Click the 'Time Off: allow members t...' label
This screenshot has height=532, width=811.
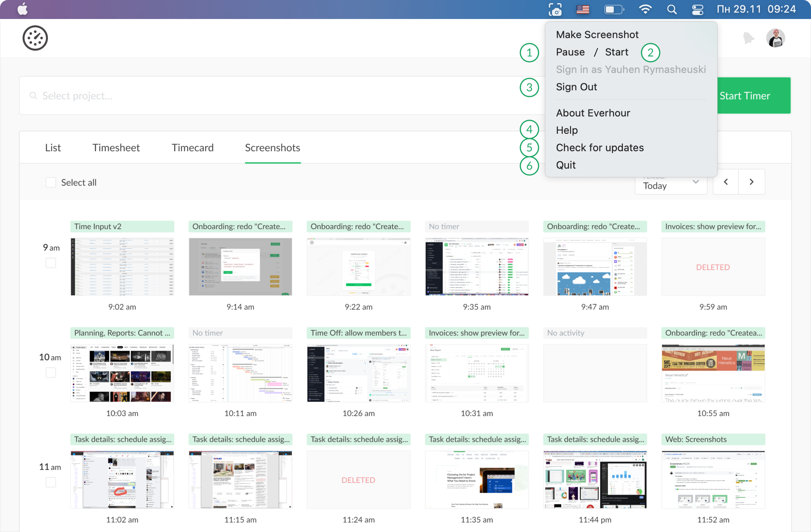click(359, 333)
